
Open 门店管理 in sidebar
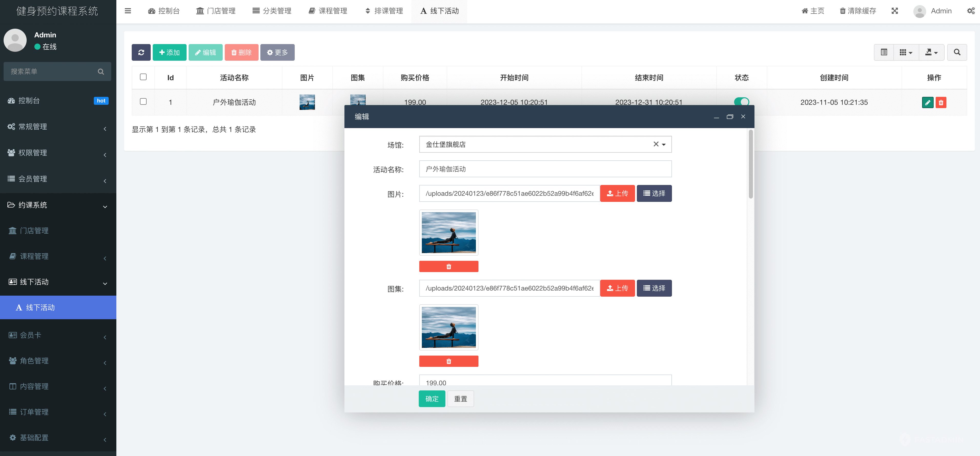(x=58, y=231)
